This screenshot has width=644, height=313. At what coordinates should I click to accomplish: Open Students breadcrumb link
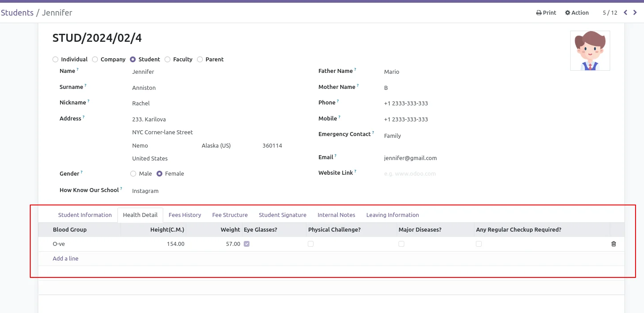[x=17, y=12]
